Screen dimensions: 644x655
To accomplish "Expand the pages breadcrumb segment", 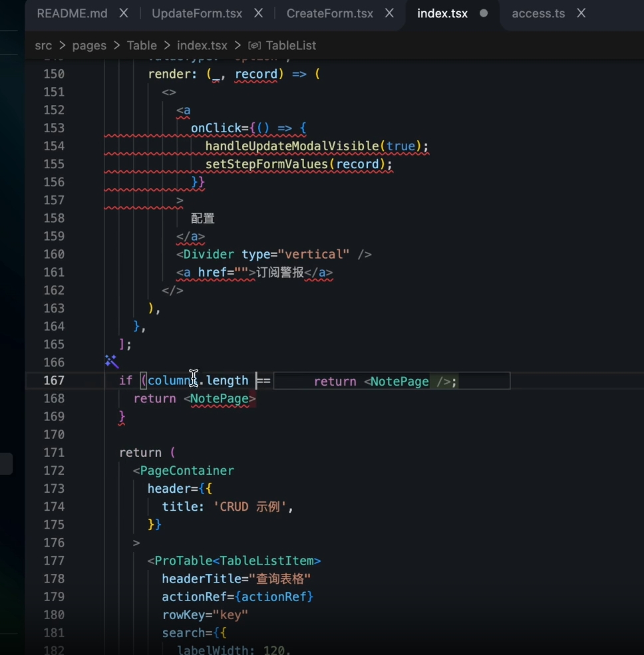I will coord(89,46).
